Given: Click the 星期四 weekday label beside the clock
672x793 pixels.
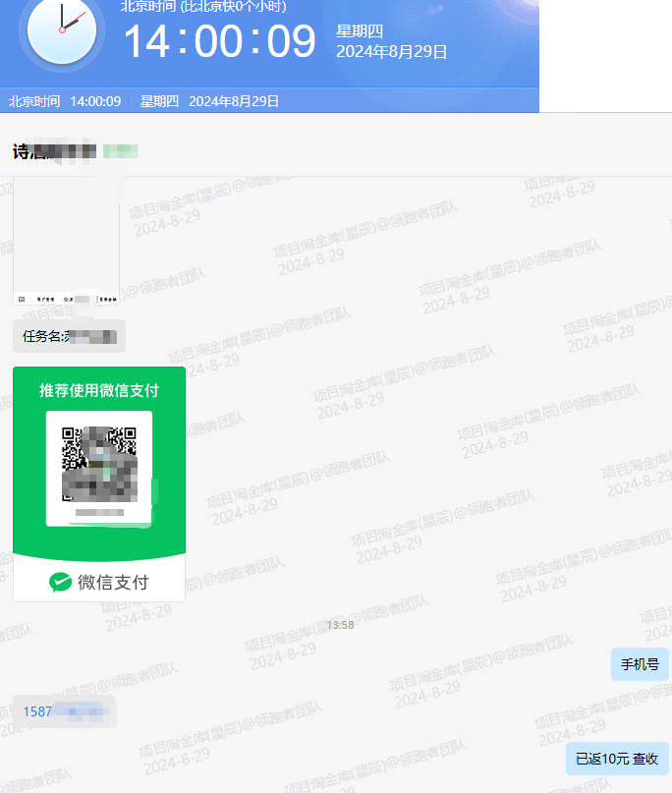Looking at the screenshot, I should [x=360, y=31].
